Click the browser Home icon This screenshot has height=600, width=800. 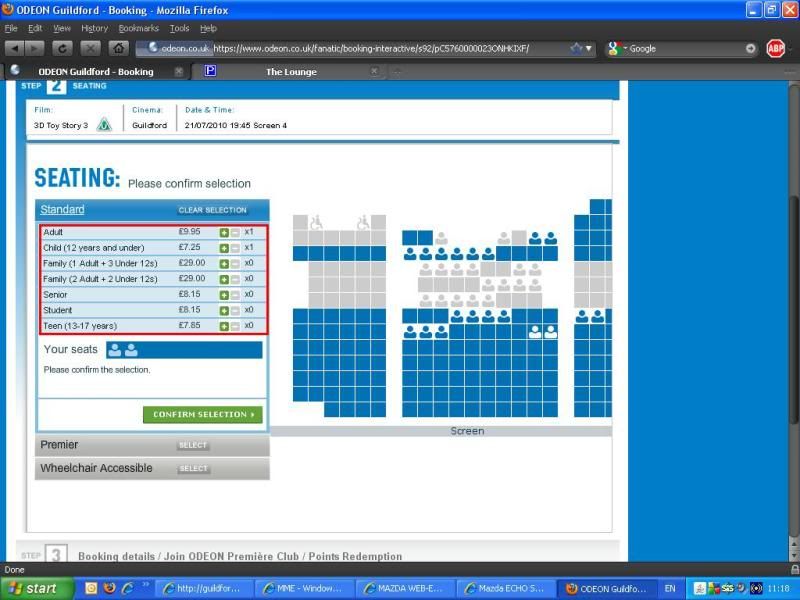click(118, 48)
